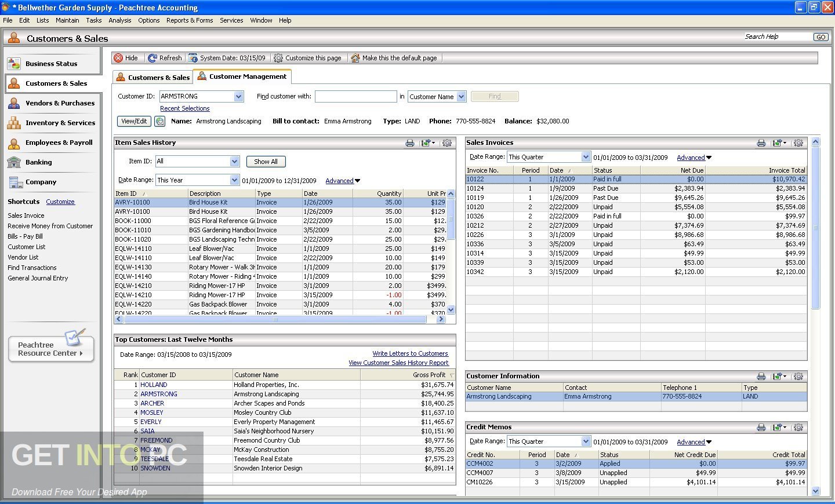
Task: Open Customer Information settings gear
Action: [x=798, y=377]
